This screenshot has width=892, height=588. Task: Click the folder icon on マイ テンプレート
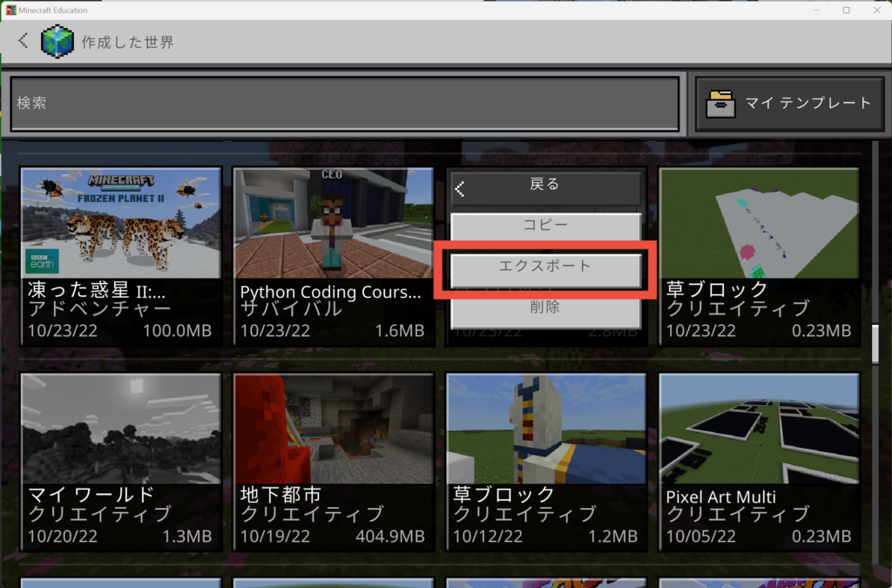[x=720, y=103]
